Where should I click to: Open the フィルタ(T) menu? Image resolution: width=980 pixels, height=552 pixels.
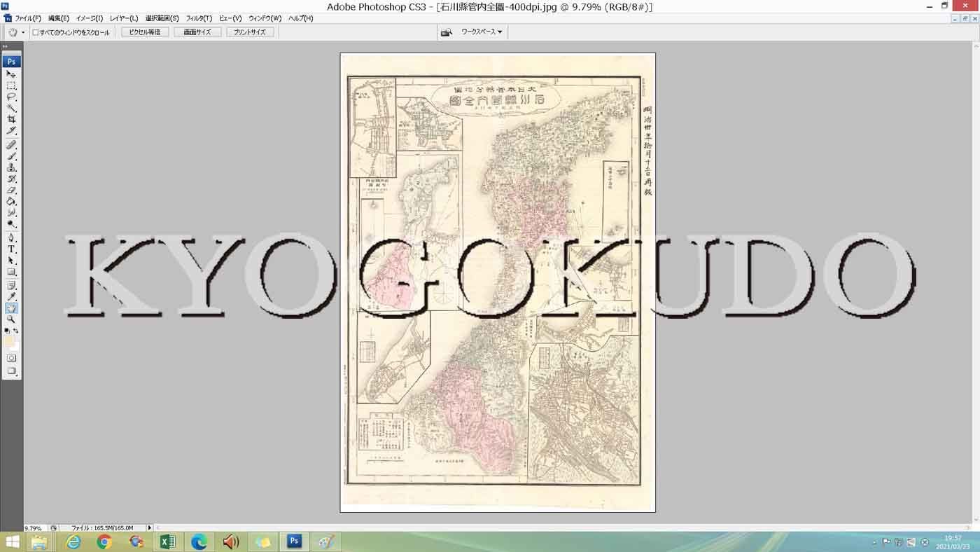(199, 18)
